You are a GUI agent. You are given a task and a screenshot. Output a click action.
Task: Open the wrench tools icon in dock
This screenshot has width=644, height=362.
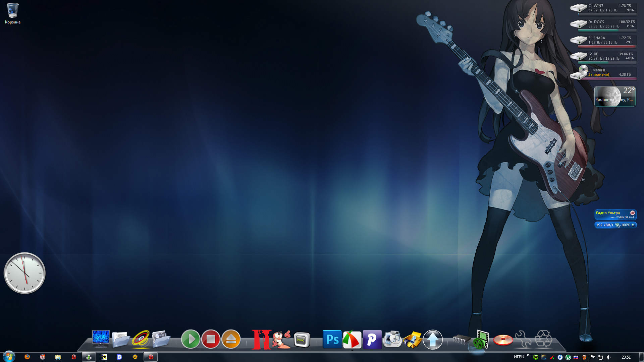pos(523,339)
